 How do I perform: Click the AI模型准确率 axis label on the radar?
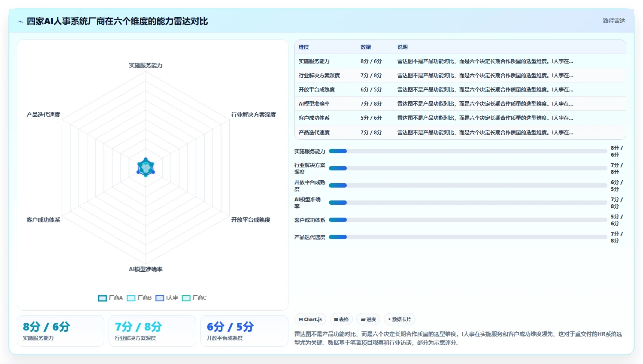(x=146, y=269)
